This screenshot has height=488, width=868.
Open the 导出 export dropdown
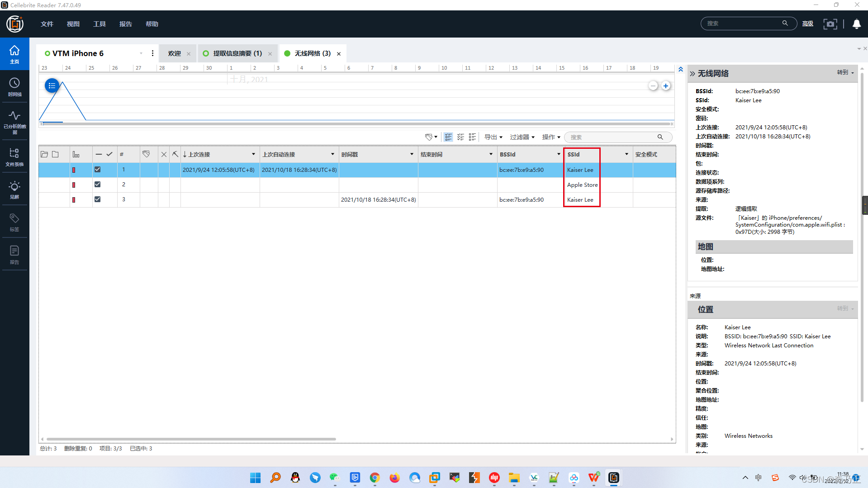[x=493, y=137]
